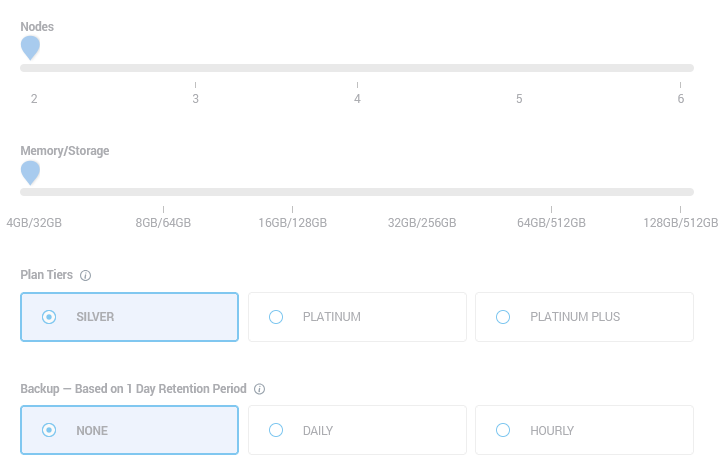Select the Silver plan tier
This screenshot has width=723, height=471.
pyautogui.click(x=129, y=317)
